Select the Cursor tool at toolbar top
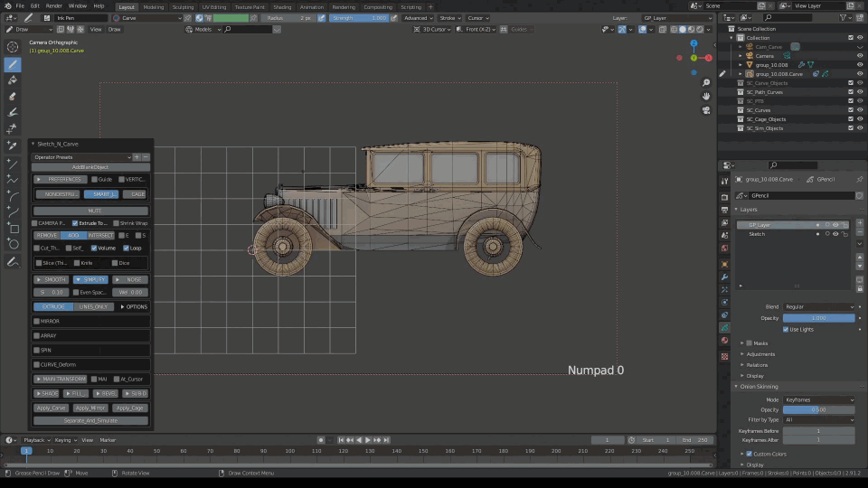The width and height of the screenshot is (868, 488). (x=13, y=47)
